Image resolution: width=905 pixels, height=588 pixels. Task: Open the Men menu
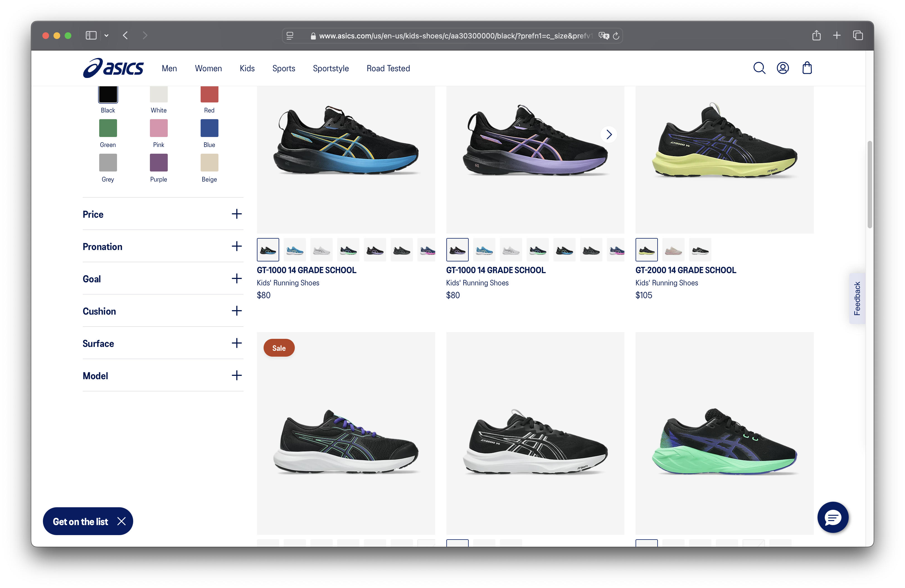click(x=169, y=68)
